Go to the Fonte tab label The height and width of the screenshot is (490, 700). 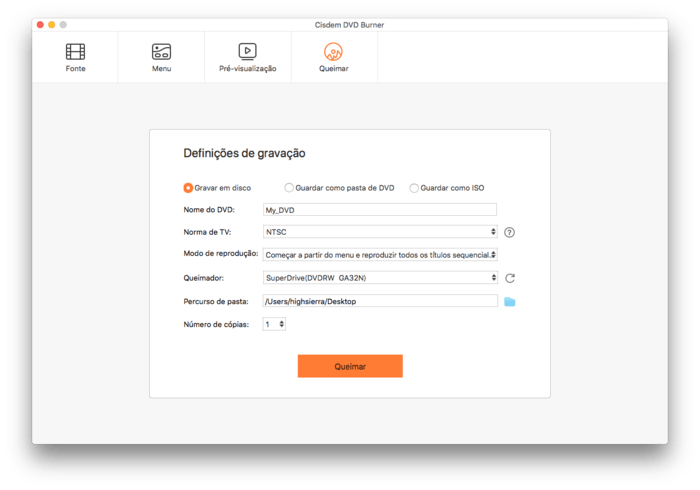(75, 69)
